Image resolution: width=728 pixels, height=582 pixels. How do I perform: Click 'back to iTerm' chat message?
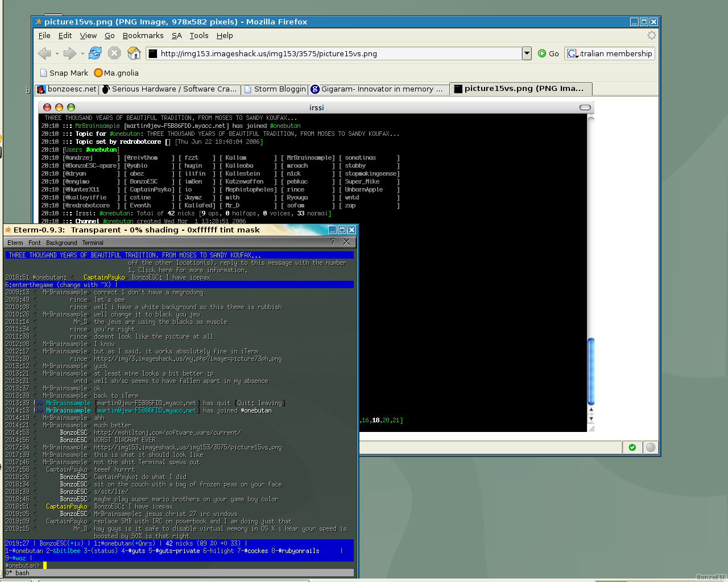click(116, 396)
